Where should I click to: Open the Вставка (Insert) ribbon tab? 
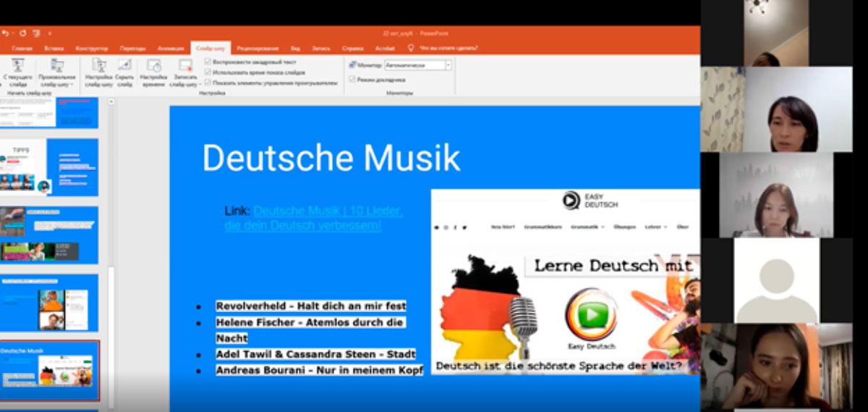click(x=54, y=49)
